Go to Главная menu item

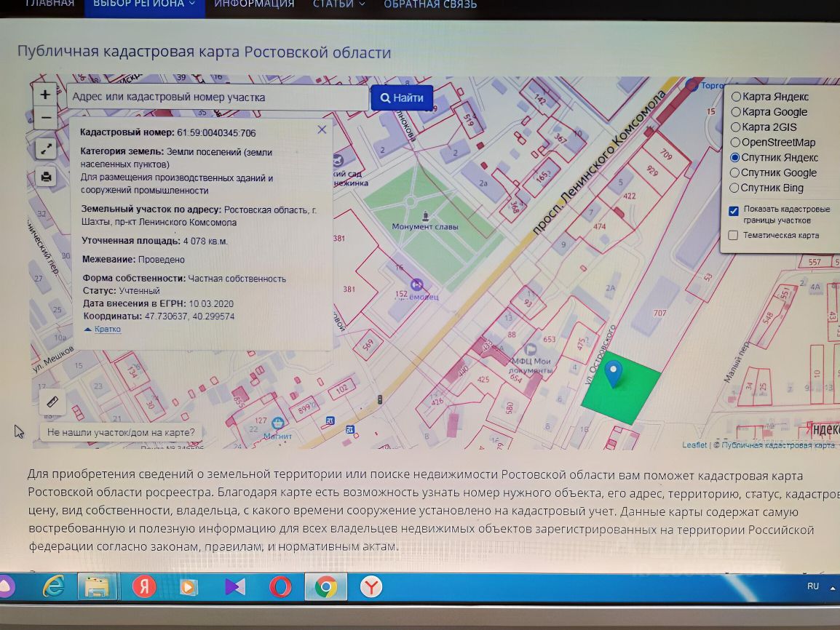(49, 3)
